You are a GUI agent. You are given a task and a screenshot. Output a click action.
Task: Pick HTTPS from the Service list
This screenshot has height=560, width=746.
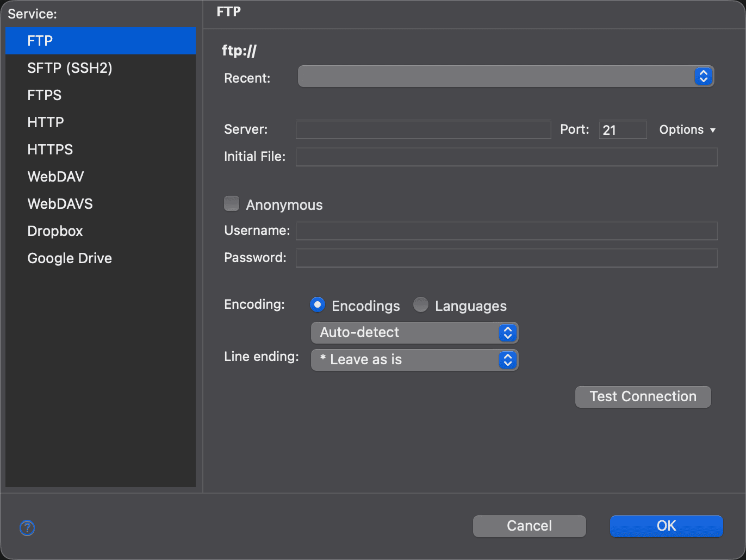click(101, 150)
